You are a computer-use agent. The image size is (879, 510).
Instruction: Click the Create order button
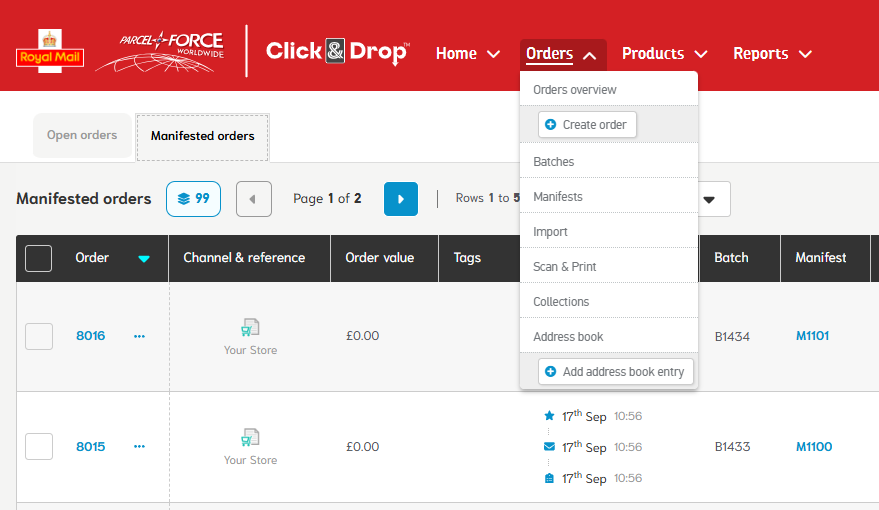[587, 124]
